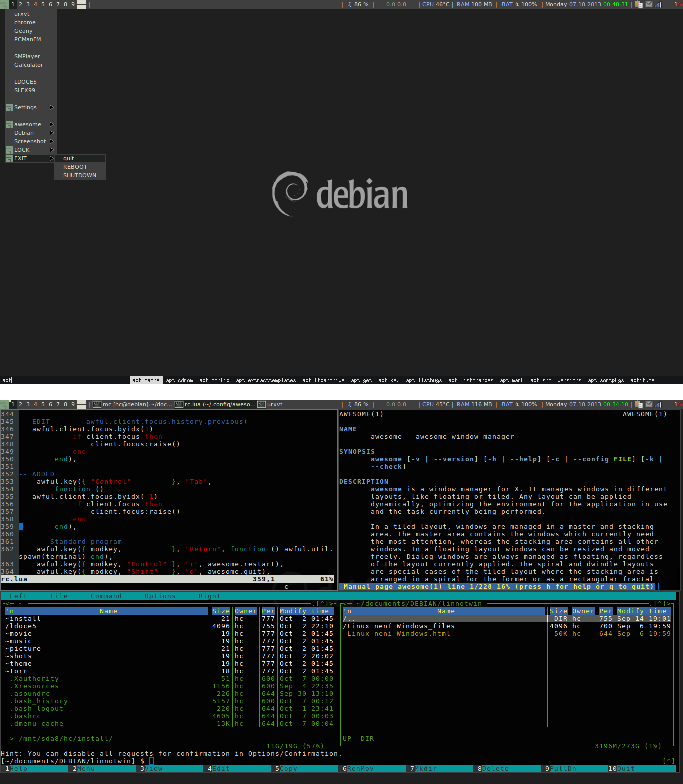Click the mail icon beside the 00:48:31 clock
Screen dimensions: 683x784
click(649, 5)
